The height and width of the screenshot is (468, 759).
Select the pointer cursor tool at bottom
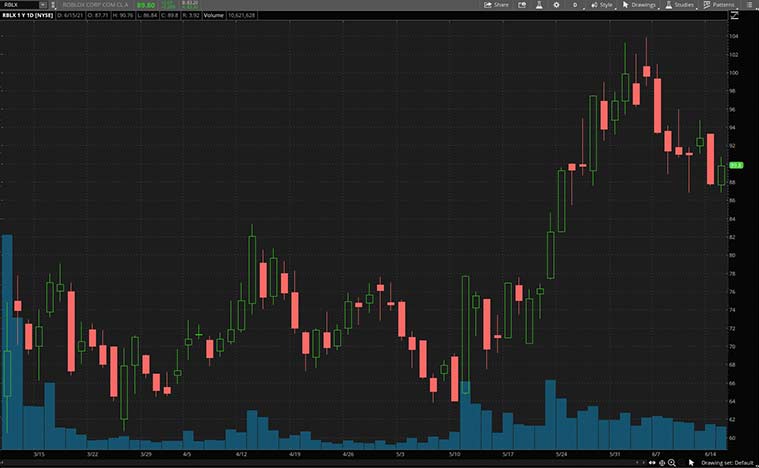pos(691,462)
